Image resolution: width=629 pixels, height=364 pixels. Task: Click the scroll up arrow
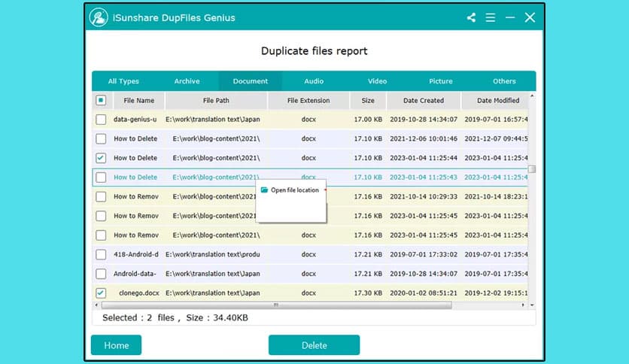(x=532, y=96)
